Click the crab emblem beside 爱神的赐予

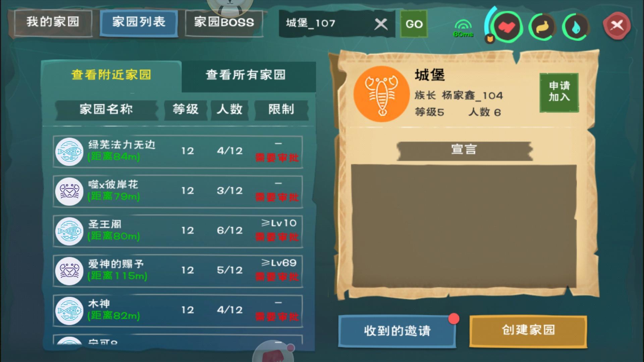(x=69, y=271)
